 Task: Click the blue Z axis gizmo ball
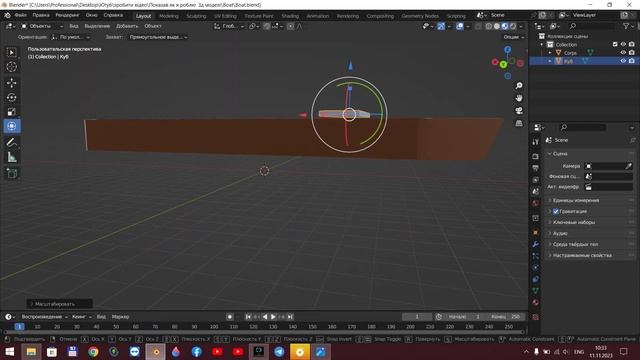coord(507,50)
